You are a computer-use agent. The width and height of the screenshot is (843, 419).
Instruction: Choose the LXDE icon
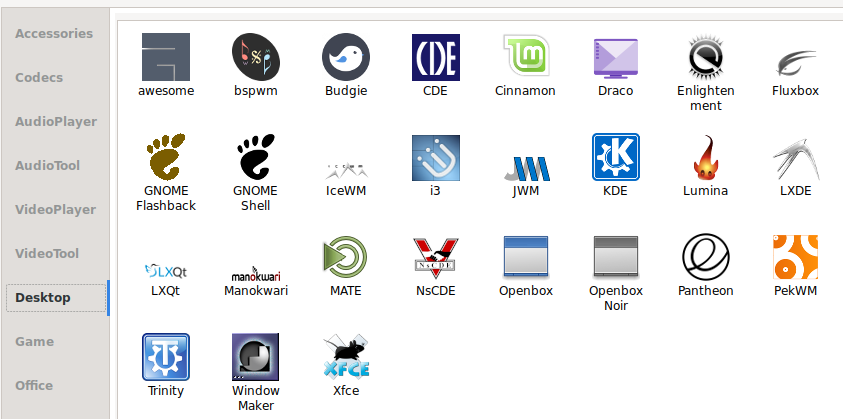pyautogui.click(x=796, y=159)
